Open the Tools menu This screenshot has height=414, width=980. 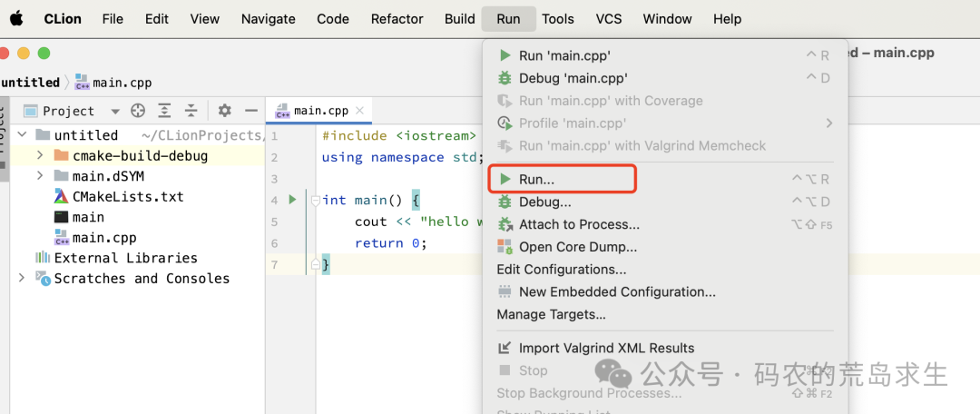tap(558, 19)
